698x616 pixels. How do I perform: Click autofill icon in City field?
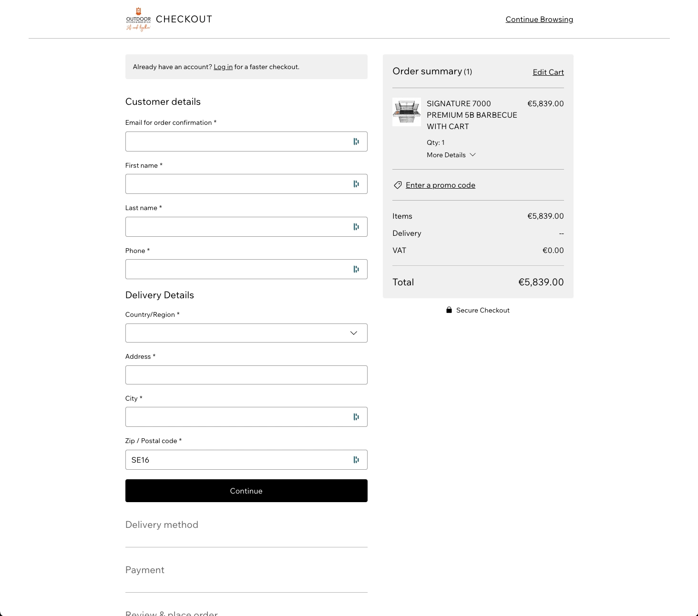(x=356, y=417)
